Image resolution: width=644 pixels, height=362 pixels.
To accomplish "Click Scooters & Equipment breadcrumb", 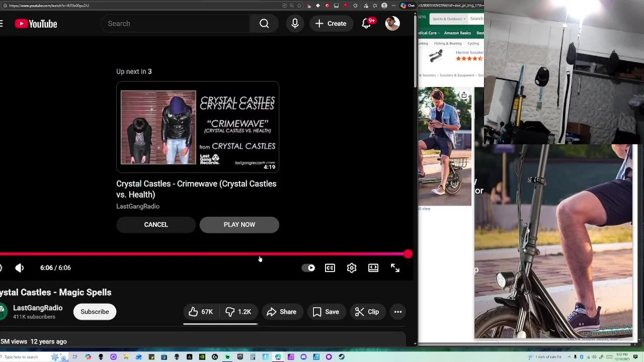I will [457, 75].
